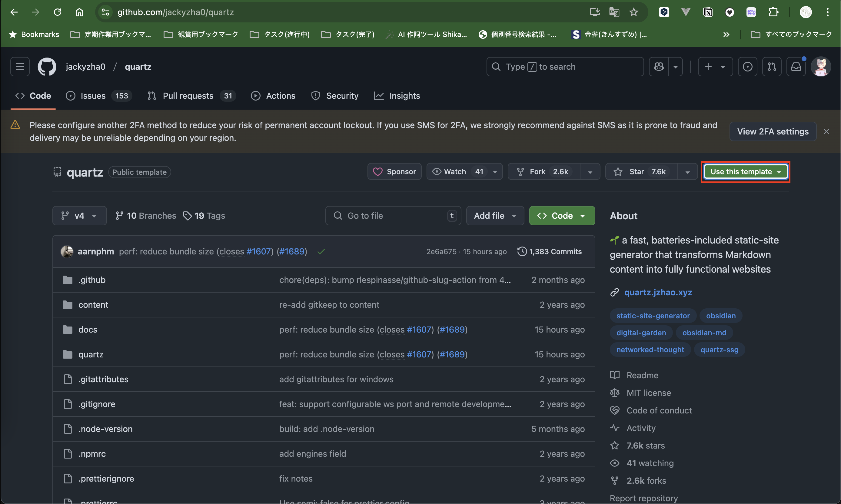Open the Copilot chat icon
The width and height of the screenshot is (841, 504).
(x=659, y=67)
